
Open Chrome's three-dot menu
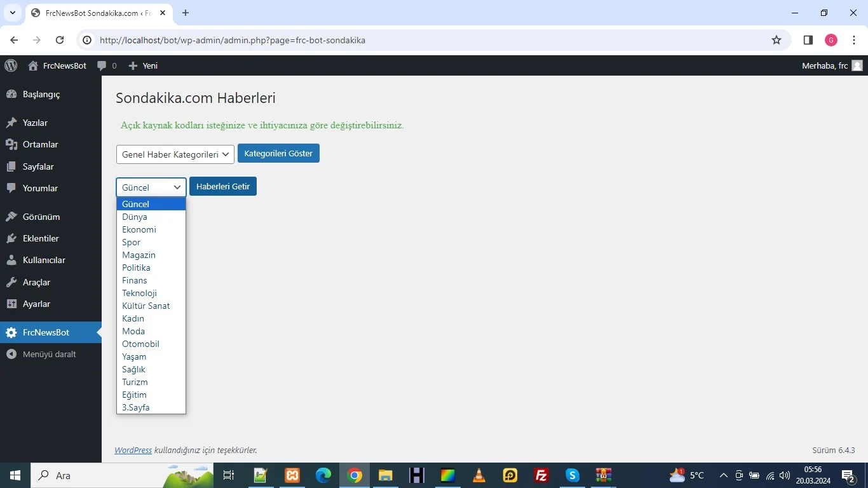(855, 40)
